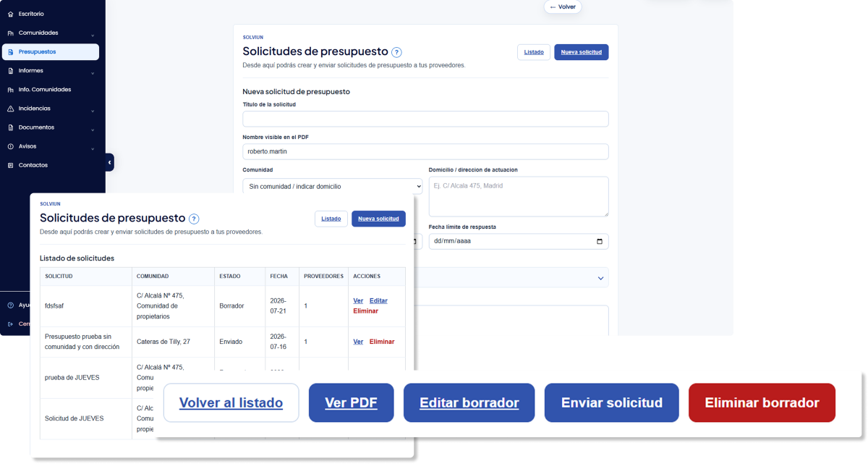Expand the Avisos submenu chevron

pos(93,148)
